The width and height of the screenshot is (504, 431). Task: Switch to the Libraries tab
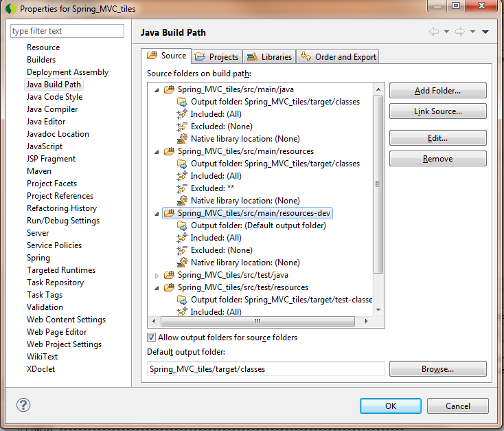coord(269,57)
